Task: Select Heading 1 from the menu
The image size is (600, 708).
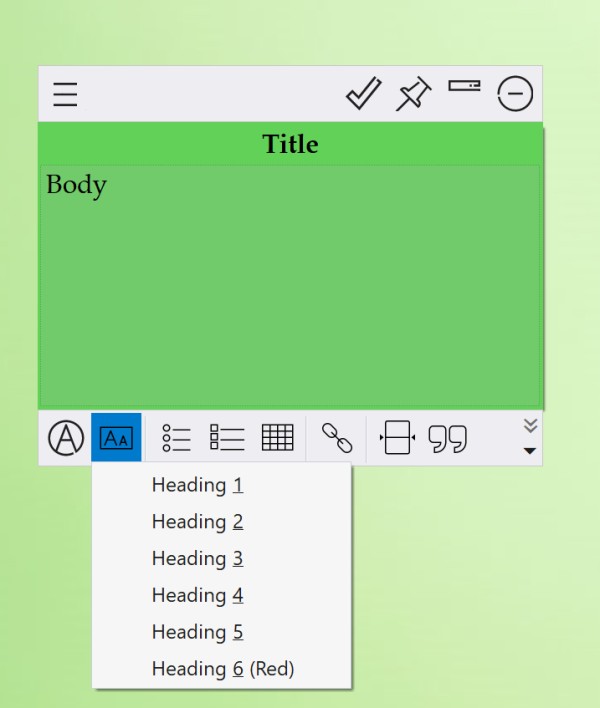Action: (197, 485)
